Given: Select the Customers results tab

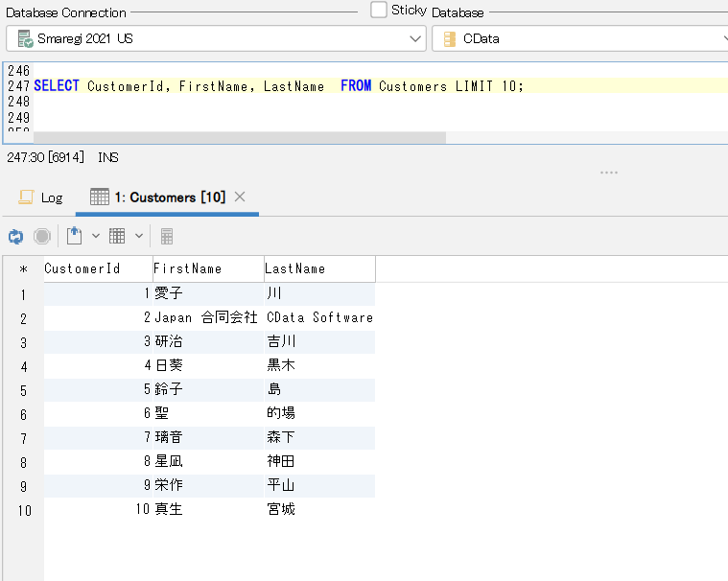Looking at the screenshot, I should pos(169,198).
